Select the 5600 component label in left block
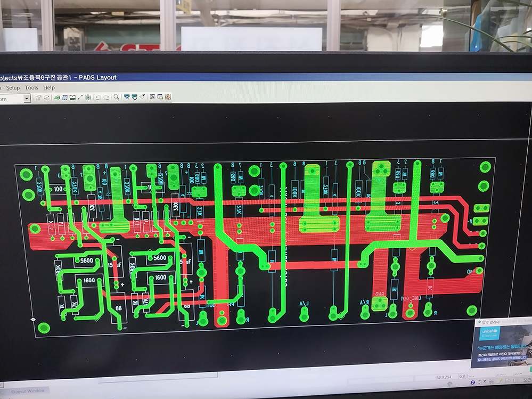The image size is (532, 399). 86,260
